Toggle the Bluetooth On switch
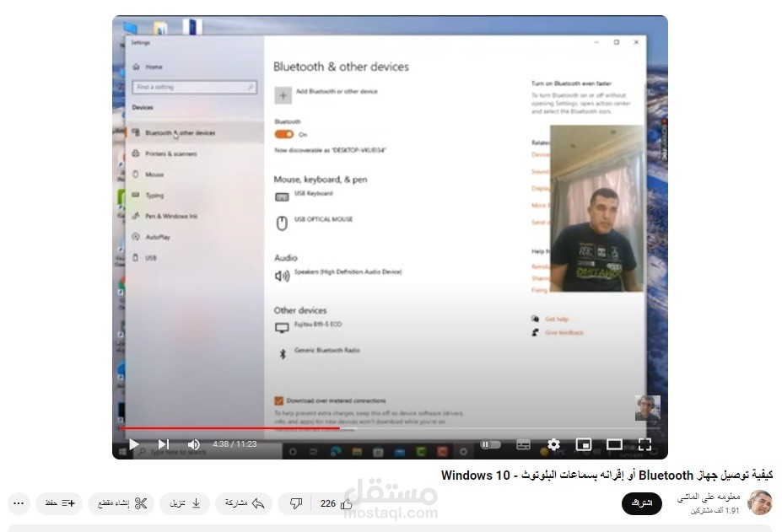 (x=283, y=135)
